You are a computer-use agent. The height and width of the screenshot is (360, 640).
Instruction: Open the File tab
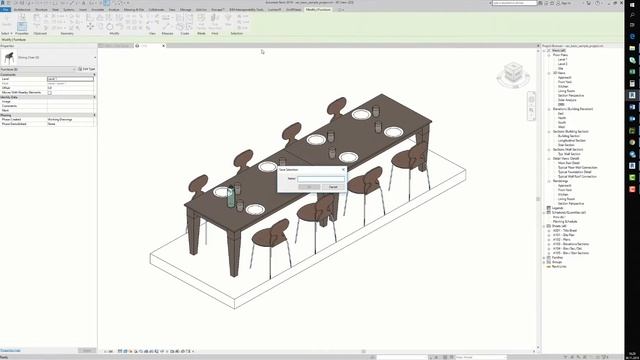coord(6,9)
